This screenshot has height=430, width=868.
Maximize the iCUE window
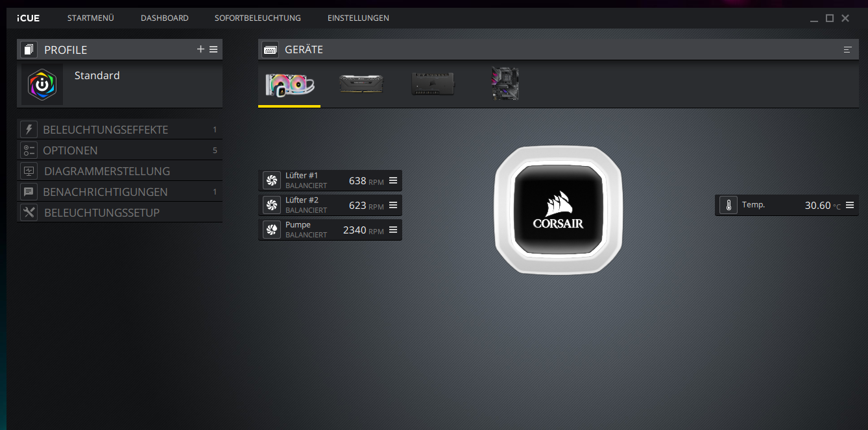(830, 19)
